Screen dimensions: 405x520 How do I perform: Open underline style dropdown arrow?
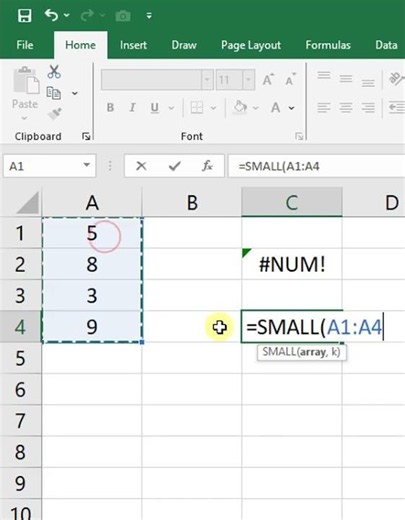tap(171, 108)
